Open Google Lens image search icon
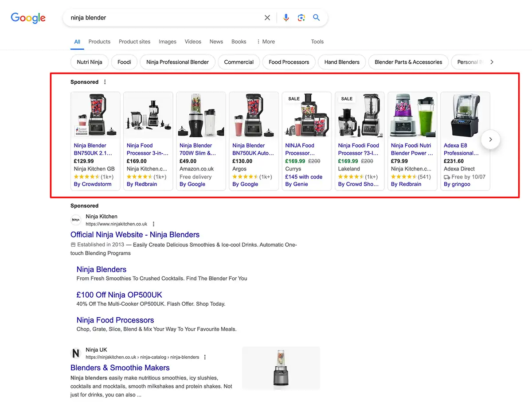The width and height of the screenshot is (532, 404). 301,18
